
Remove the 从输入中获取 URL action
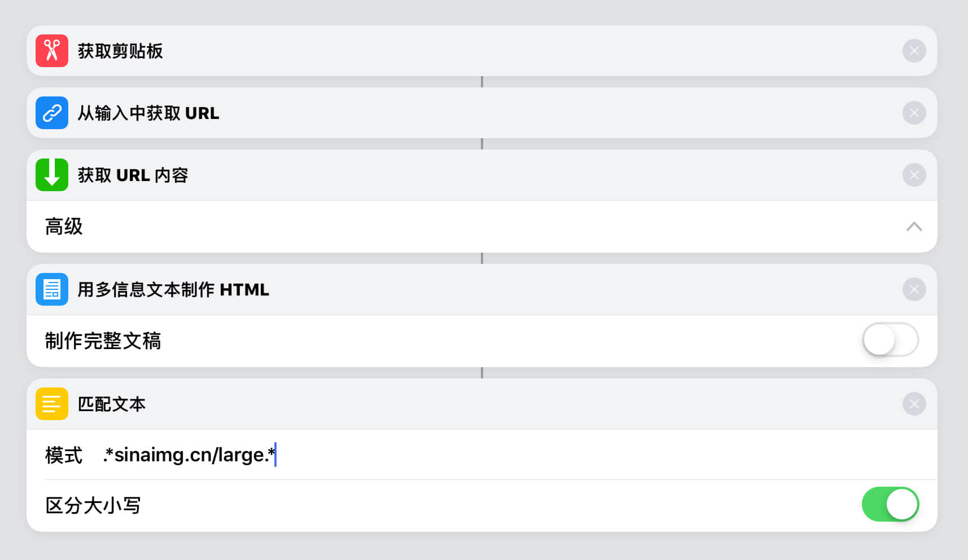coord(914,113)
